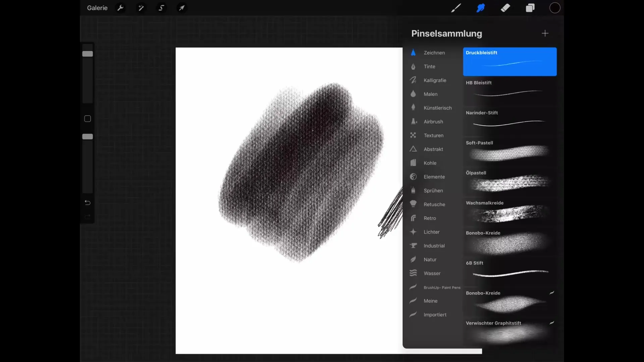Select the Paint brush tool
Viewport: 644px width, 362px height.
point(455,8)
